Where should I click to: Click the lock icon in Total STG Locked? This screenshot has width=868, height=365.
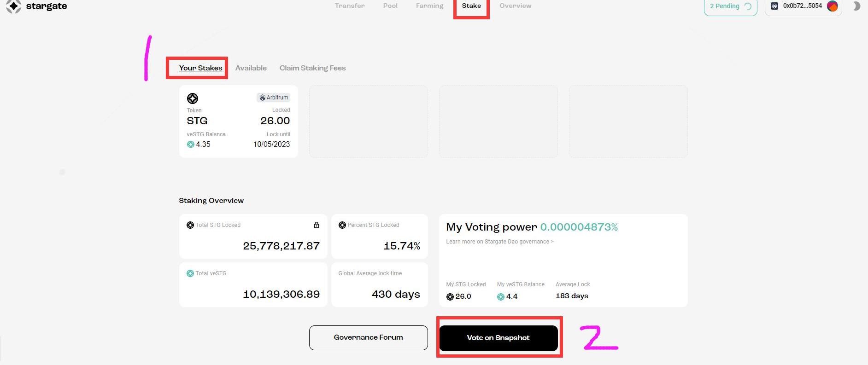pyautogui.click(x=317, y=225)
